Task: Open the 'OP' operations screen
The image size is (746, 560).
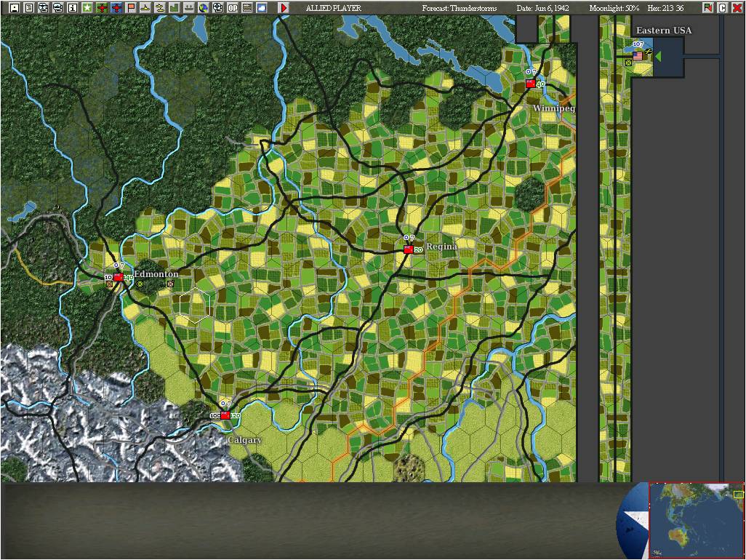Action: (x=233, y=7)
